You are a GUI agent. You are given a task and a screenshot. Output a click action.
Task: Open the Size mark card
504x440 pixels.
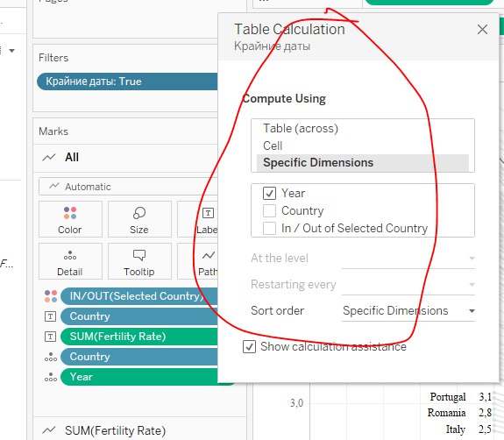click(x=139, y=219)
